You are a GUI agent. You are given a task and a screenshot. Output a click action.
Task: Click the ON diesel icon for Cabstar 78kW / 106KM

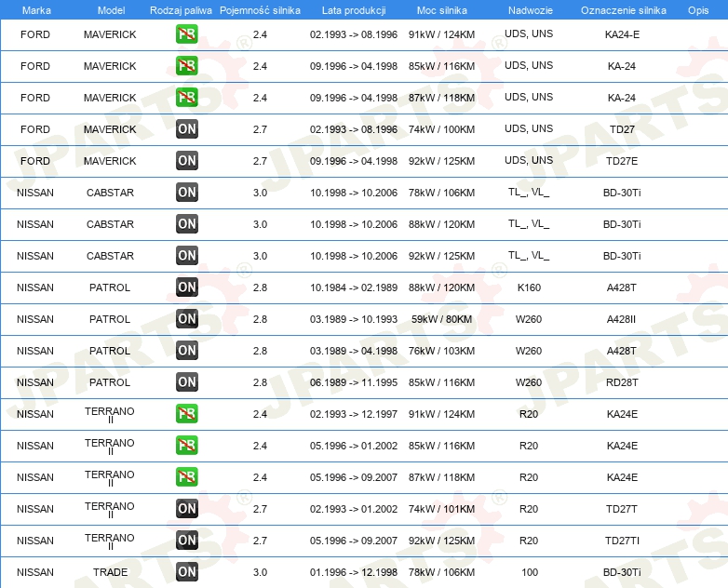pos(186,193)
